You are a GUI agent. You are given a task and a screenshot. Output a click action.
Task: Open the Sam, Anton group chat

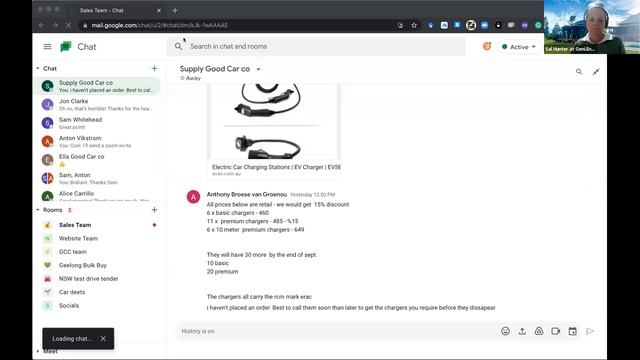click(98, 178)
